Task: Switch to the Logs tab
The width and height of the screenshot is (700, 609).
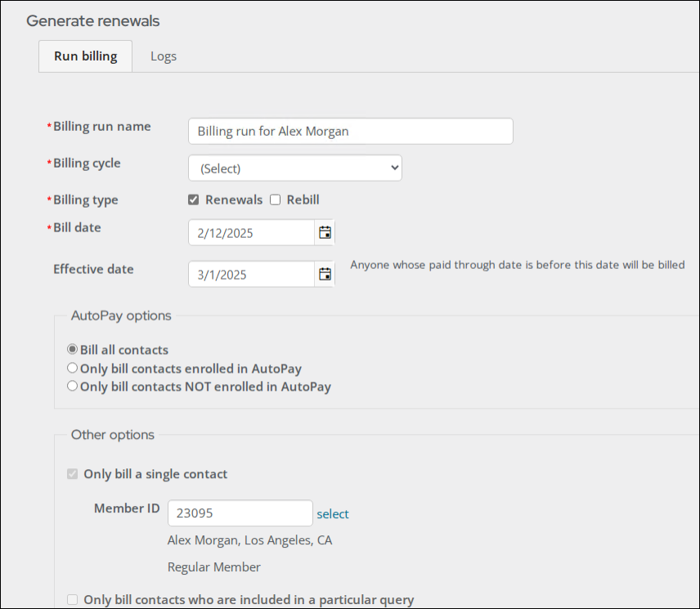Action: pos(164,56)
